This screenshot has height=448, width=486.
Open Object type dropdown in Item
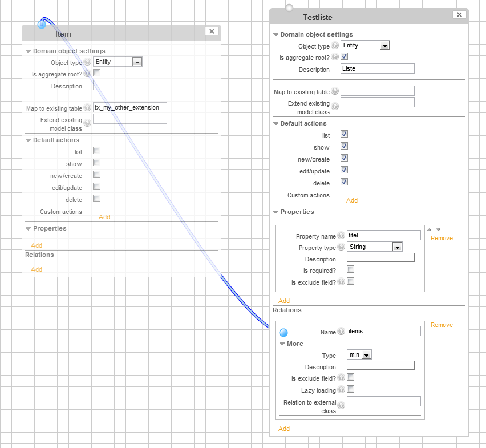[x=118, y=62]
